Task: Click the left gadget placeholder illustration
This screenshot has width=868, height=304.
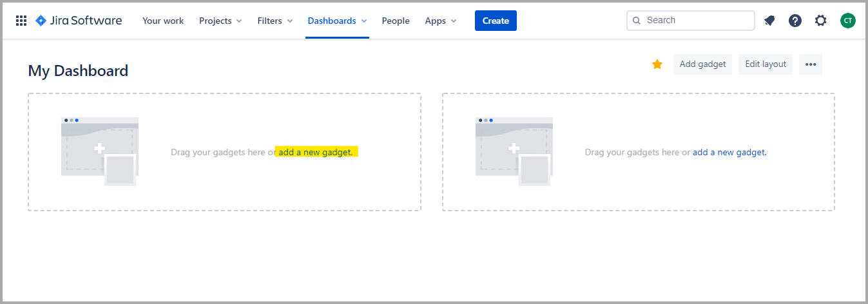Action: tap(99, 151)
